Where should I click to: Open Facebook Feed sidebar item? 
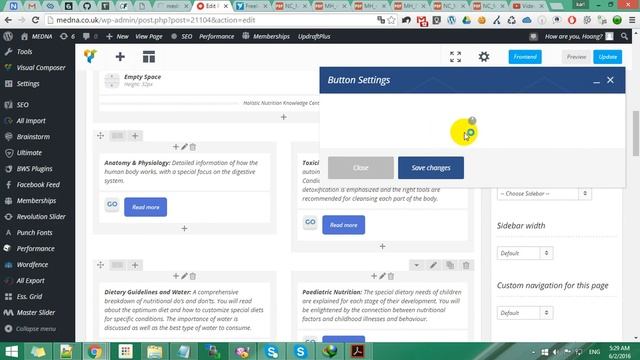click(38, 185)
